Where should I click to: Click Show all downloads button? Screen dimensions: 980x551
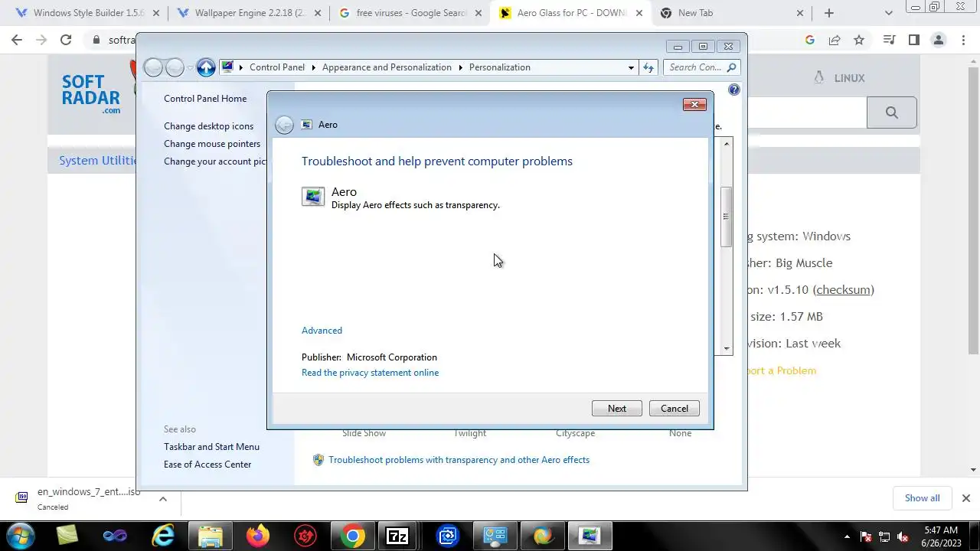(923, 498)
